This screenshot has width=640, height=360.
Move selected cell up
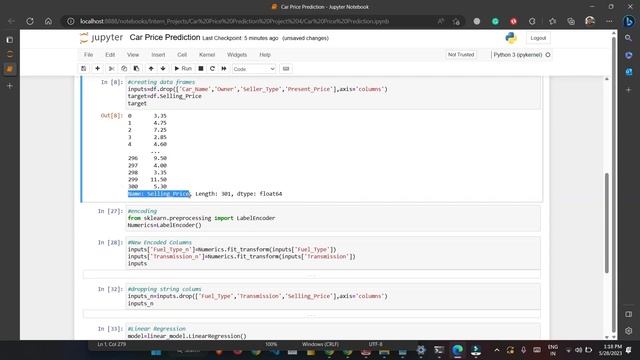click(151, 69)
